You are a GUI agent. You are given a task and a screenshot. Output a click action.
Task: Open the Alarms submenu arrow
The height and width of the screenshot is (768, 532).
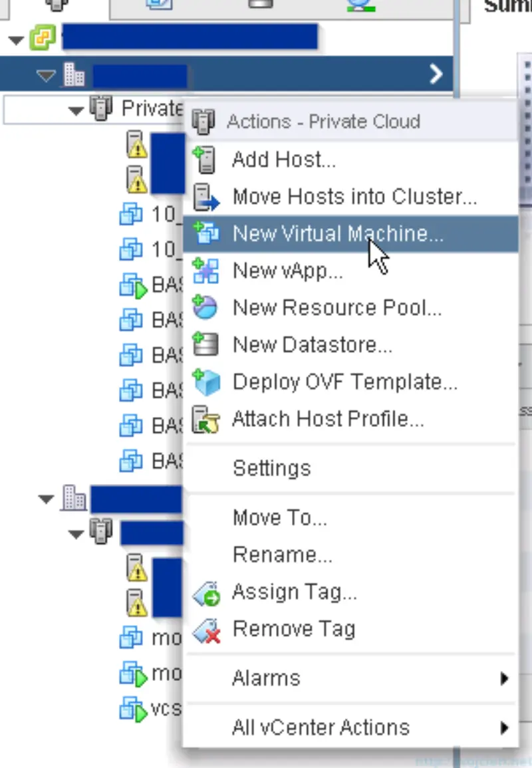[504, 677]
